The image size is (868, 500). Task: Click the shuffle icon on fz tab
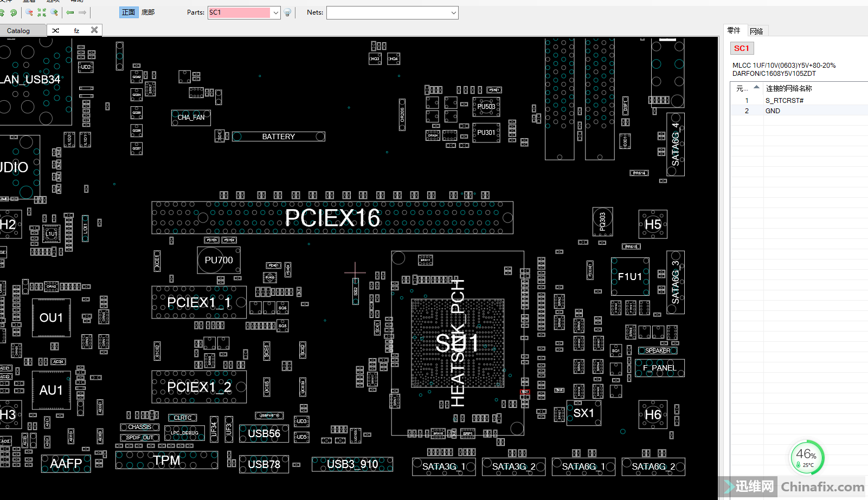point(55,31)
